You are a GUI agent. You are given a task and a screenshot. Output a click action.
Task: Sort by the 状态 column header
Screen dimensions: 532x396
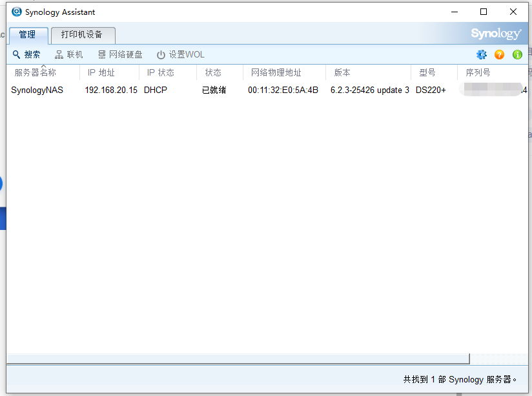[220, 73]
